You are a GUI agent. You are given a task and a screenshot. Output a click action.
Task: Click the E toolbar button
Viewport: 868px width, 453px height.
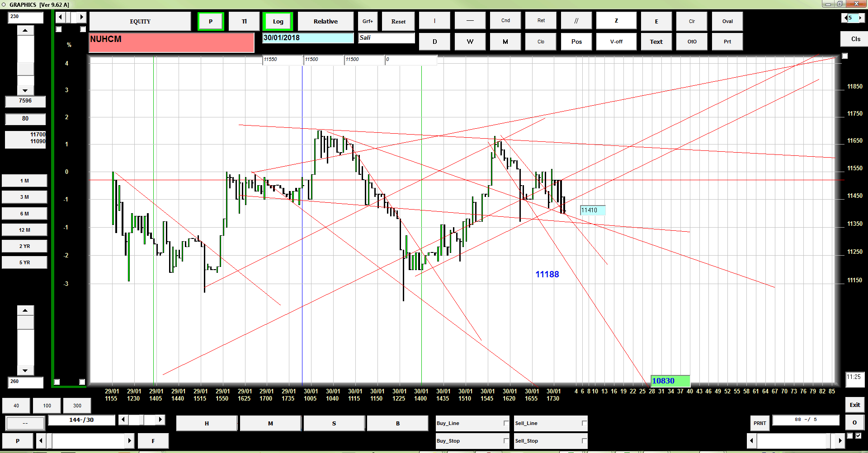pyautogui.click(x=656, y=21)
